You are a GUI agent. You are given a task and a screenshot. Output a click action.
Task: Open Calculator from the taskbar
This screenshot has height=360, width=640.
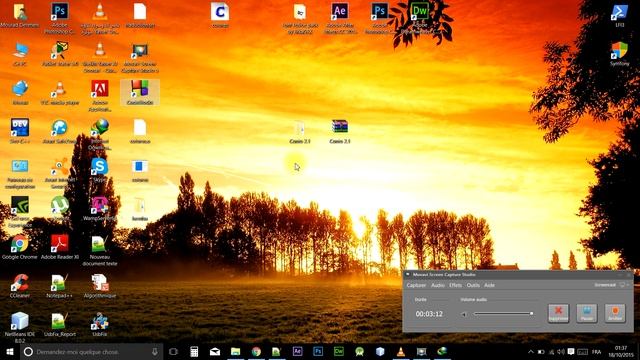(194, 351)
